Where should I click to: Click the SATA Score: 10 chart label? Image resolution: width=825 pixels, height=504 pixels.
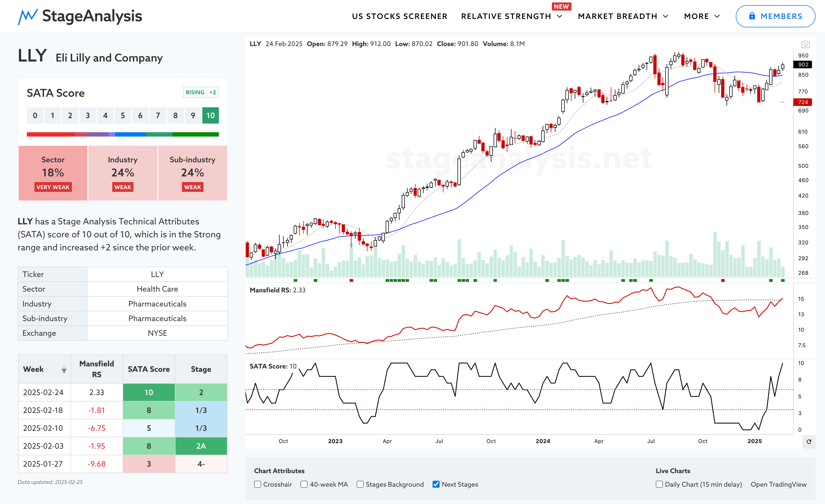[x=273, y=366]
